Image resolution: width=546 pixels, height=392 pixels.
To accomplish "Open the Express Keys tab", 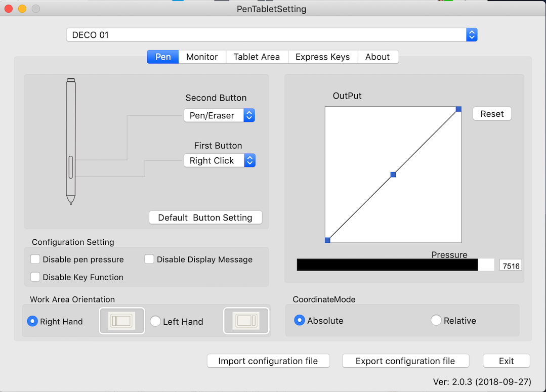I will click(x=322, y=57).
